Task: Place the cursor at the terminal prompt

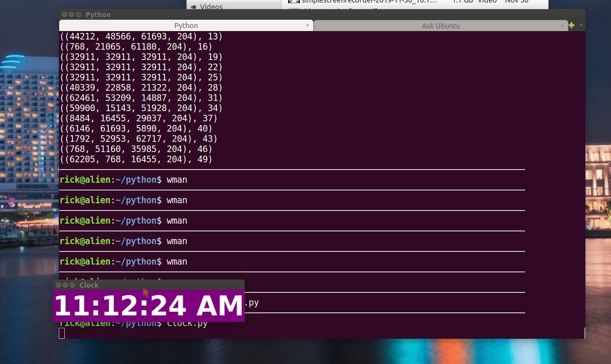Action: (62, 333)
